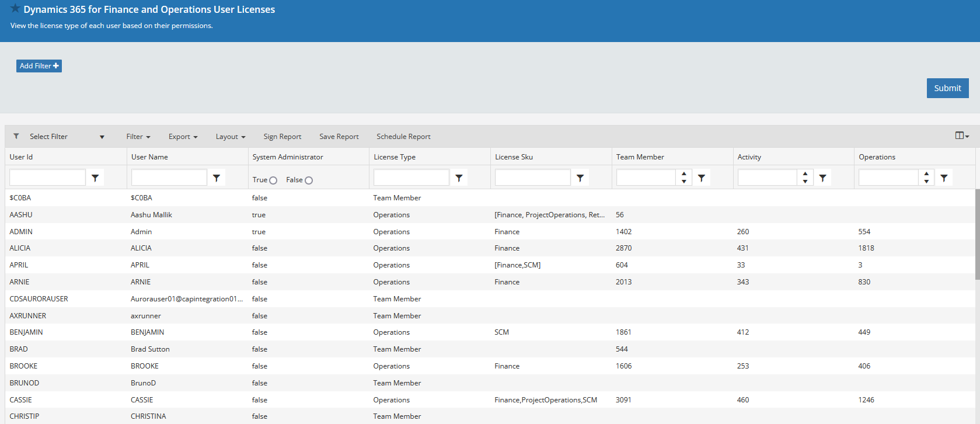Click the Add Filter button
The height and width of the screenshot is (424, 980).
tap(39, 66)
